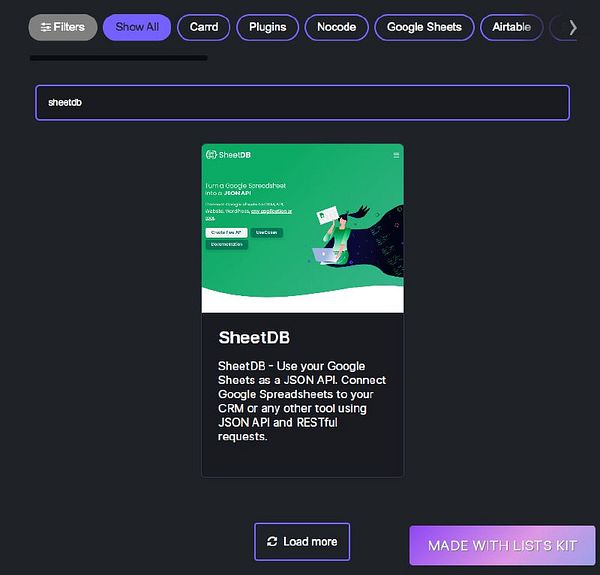600x575 pixels.
Task: Select the Nocode category tab
Action: tap(336, 27)
